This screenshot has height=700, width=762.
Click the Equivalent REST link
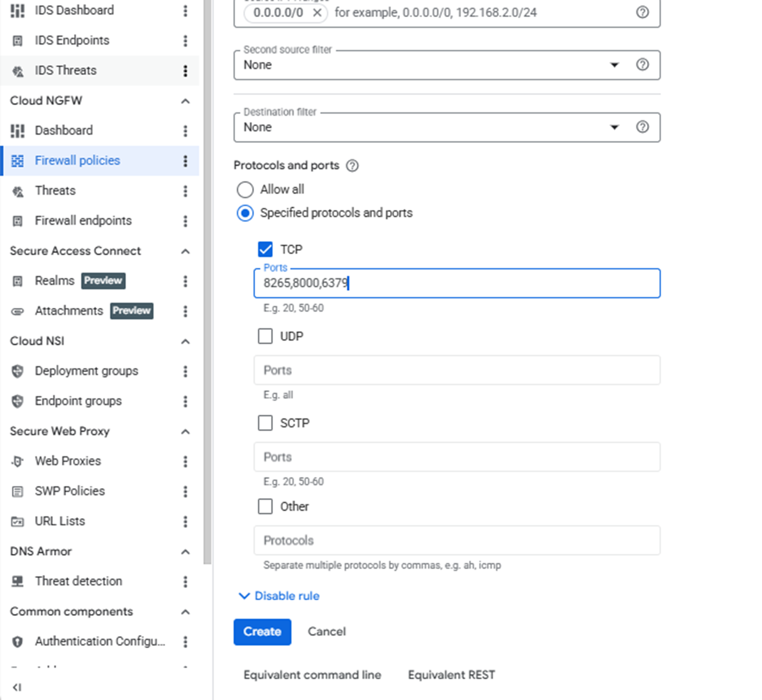pyautogui.click(x=451, y=674)
